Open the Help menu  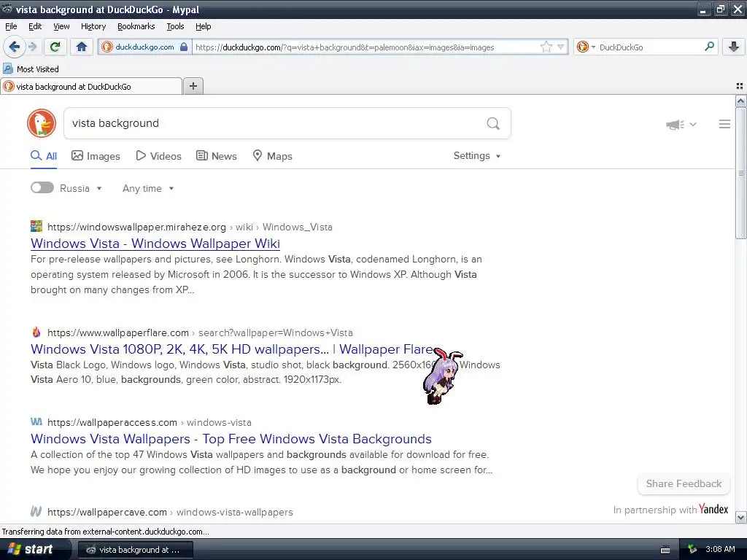point(203,27)
